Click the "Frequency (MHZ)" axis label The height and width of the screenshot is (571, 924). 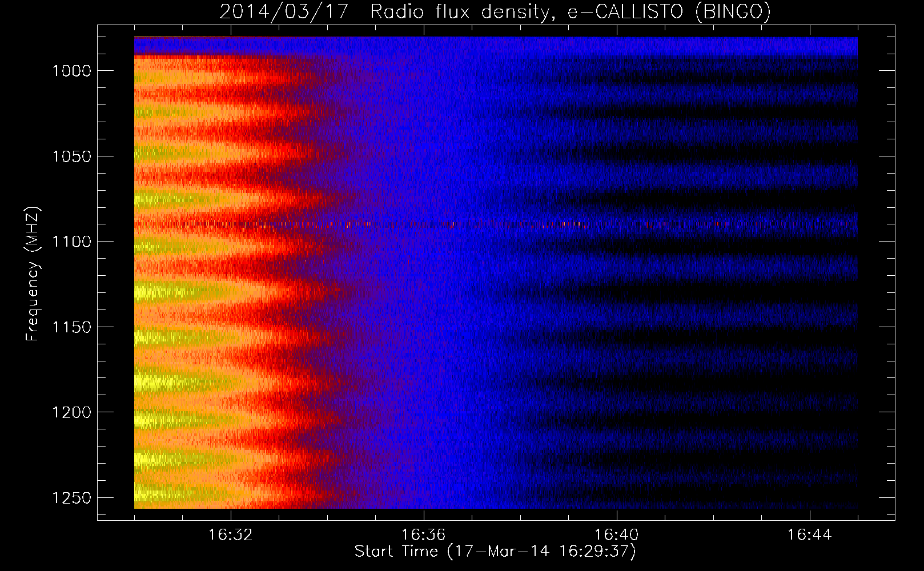coord(33,274)
